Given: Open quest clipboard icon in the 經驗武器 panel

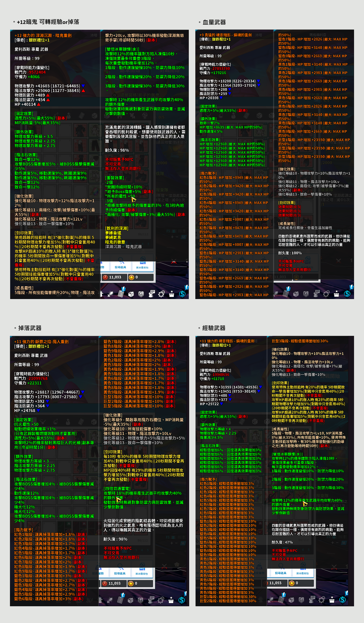Looking at the screenshot, I should coord(281,599).
